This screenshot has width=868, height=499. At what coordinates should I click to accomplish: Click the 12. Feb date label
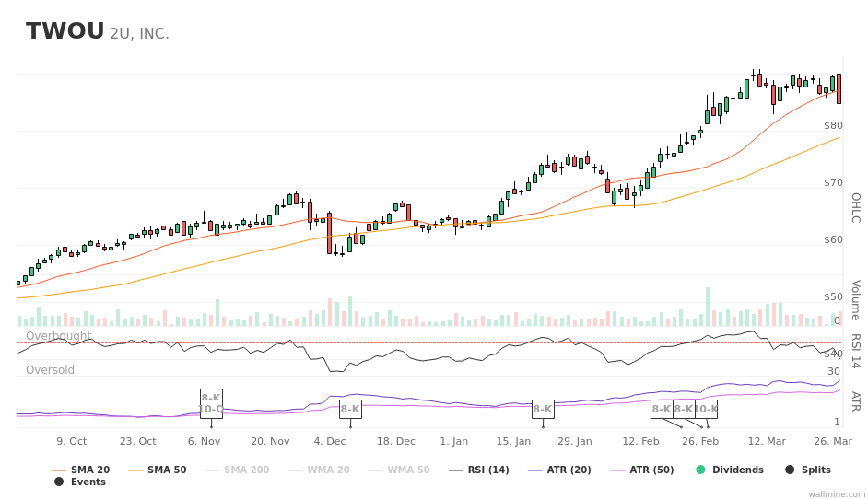640,442
